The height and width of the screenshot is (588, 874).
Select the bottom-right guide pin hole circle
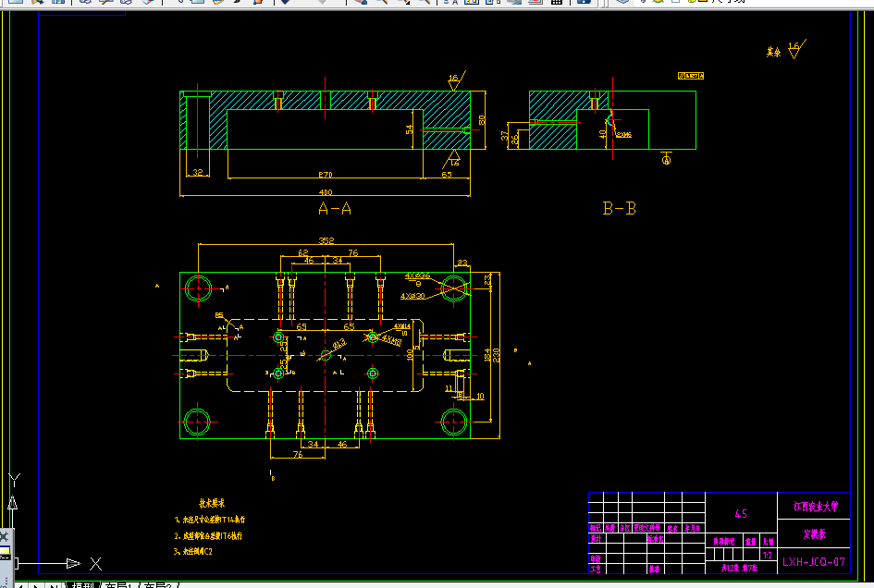[x=454, y=422]
